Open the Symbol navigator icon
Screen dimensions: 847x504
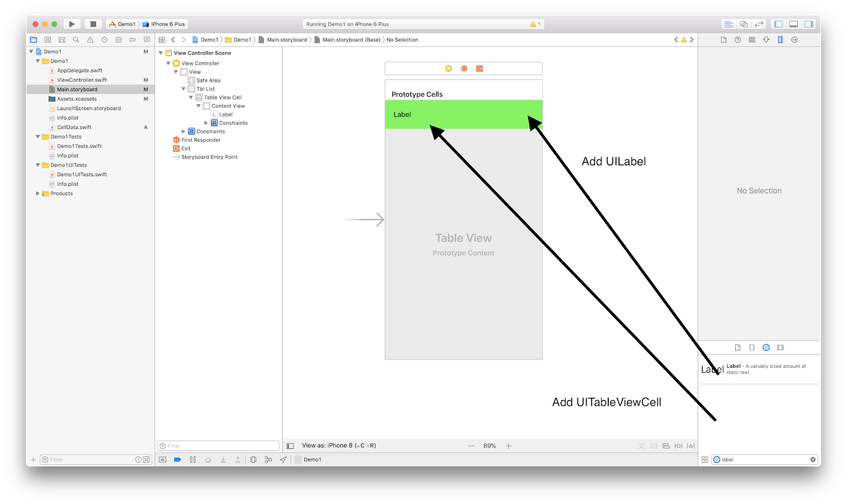point(62,40)
